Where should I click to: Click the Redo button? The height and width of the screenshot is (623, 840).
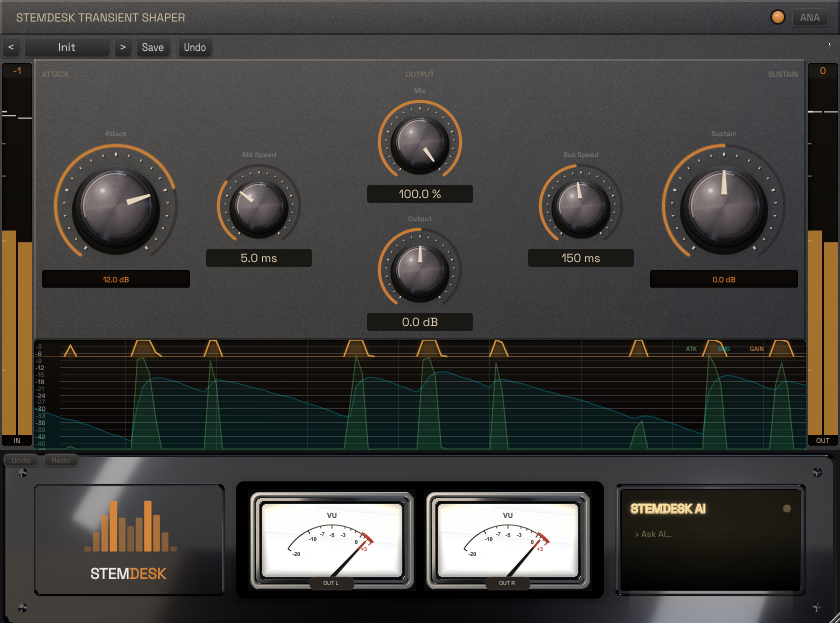[x=61, y=460]
